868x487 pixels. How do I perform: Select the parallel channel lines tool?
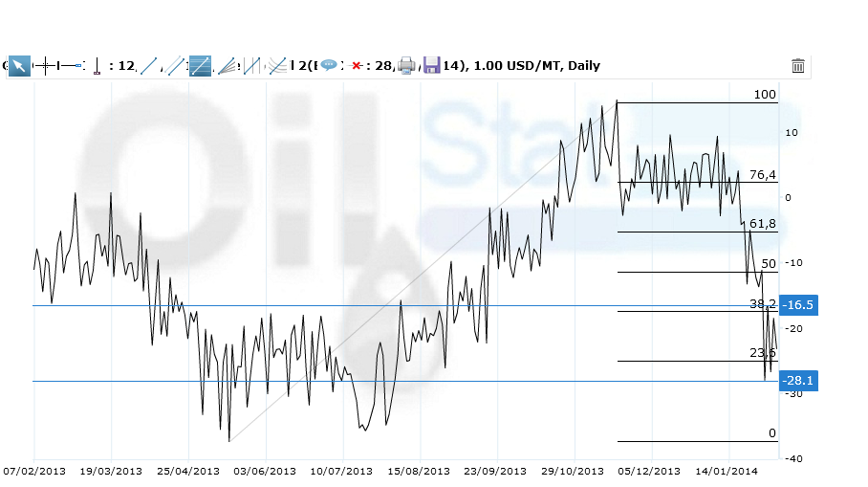coord(174,66)
